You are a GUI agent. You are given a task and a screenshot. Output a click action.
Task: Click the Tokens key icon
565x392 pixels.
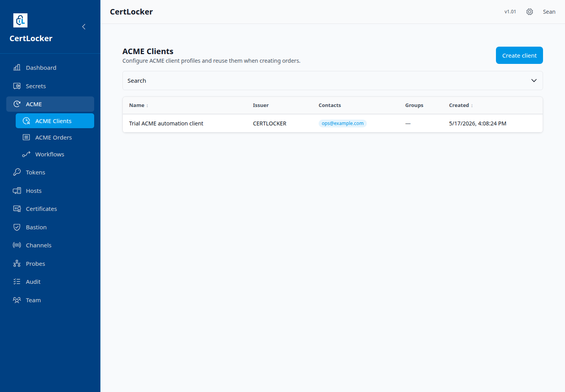point(17,172)
